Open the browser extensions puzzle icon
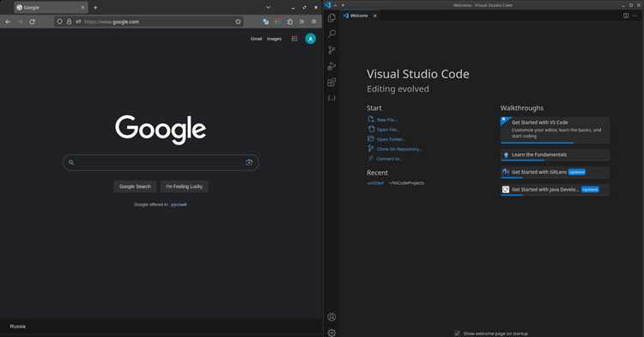 coord(290,21)
